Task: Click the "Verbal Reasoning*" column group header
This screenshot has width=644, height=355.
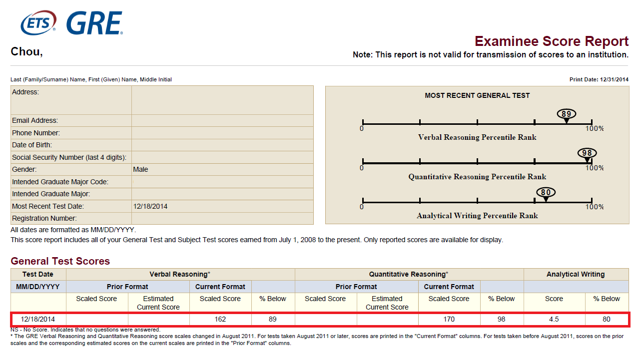Action: point(180,274)
